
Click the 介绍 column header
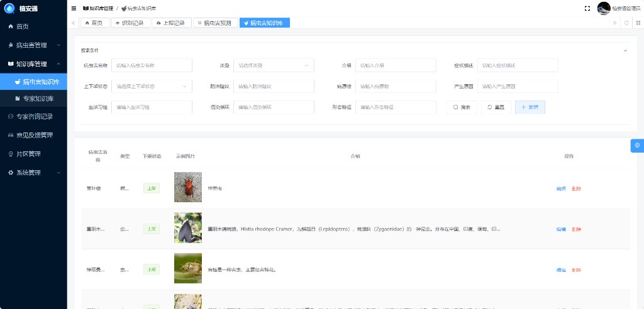[x=355, y=156]
